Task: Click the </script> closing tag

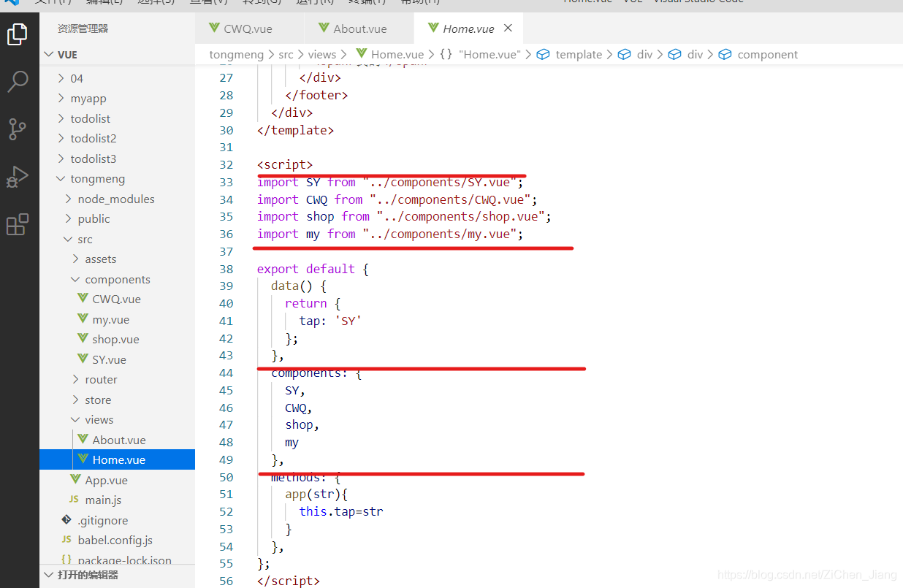Action: 289,581
